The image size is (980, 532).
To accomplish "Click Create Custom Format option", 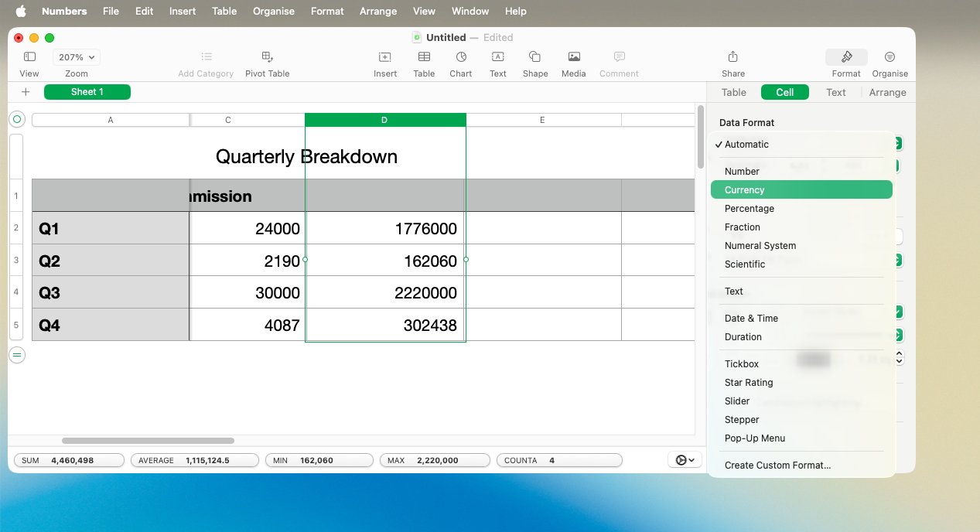I will 779,465.
